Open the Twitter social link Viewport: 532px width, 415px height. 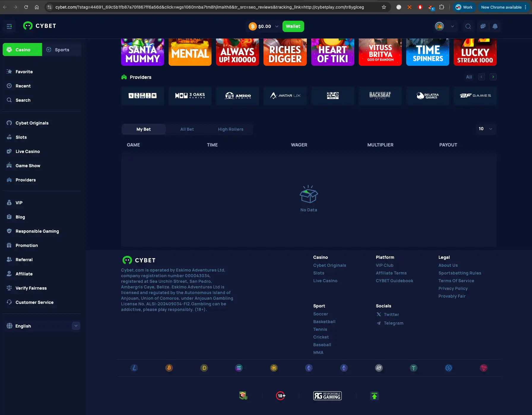tap(388, 315)
